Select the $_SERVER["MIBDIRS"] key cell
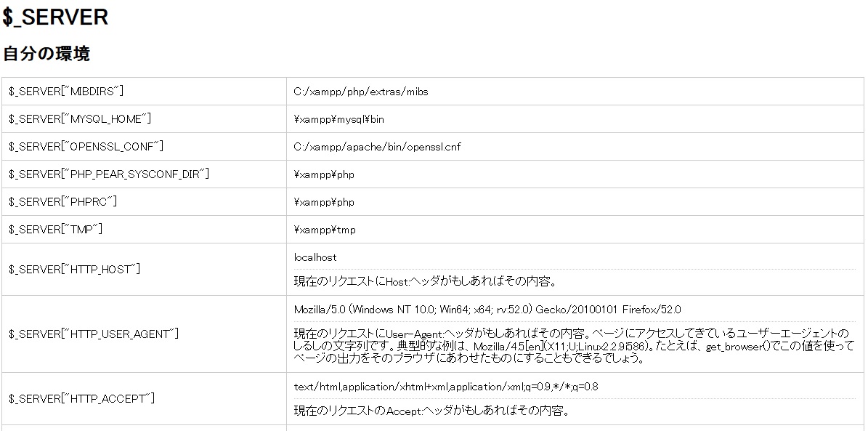This screenshot has width=868, height=431. click(144, 92)
